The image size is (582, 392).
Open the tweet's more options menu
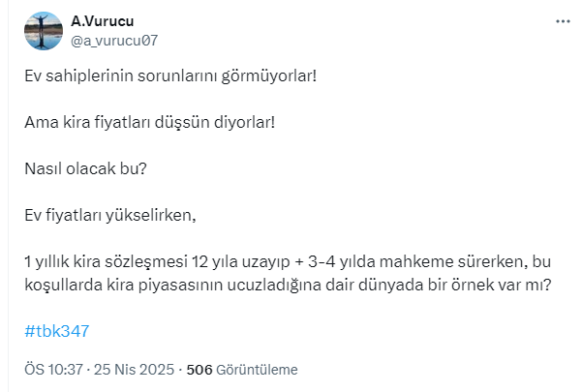coord(563,21)
